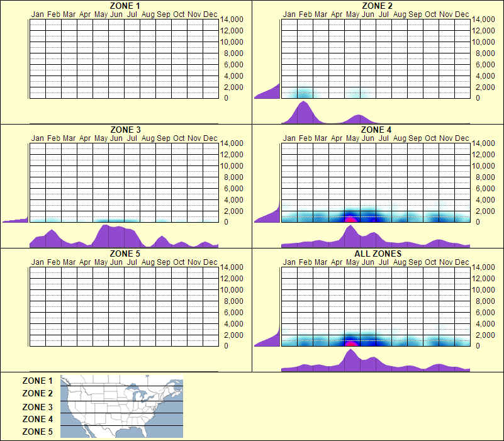This screenshot has width=504, height=441.
Task: Select the ZONE 2 legend label beside the map
Action: [37, 393]
